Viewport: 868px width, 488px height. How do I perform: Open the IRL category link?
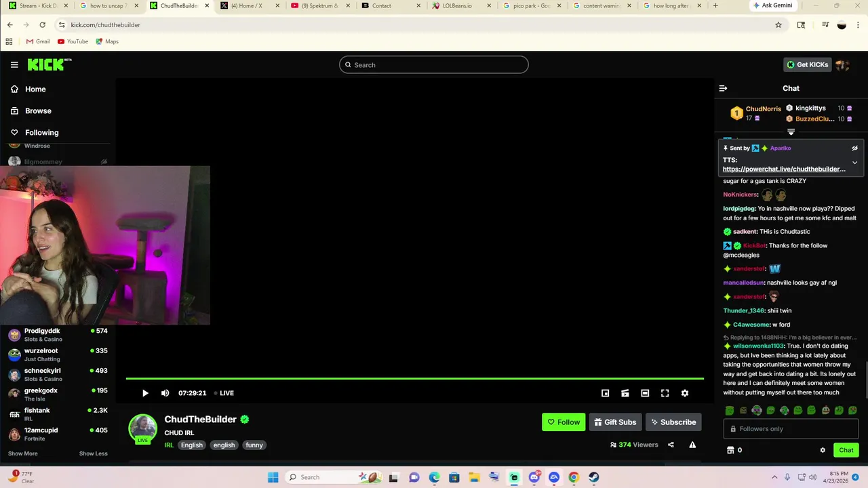169,445
